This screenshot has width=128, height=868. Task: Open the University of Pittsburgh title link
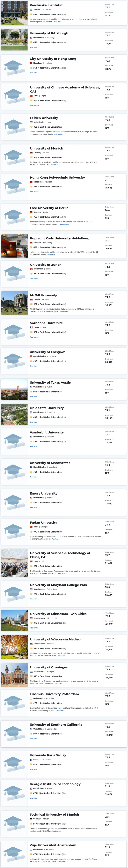[x=49, y=33]
